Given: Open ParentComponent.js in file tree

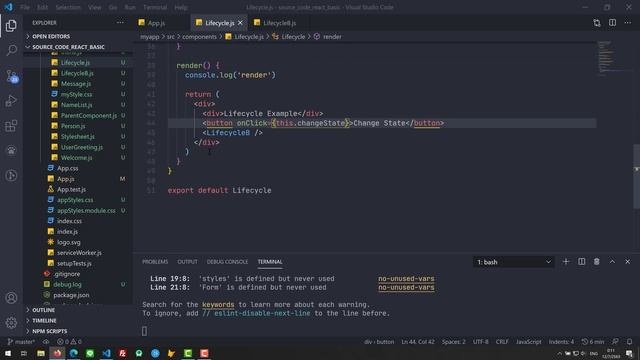Looking at the screenshot, I should [x=89, y=116].
